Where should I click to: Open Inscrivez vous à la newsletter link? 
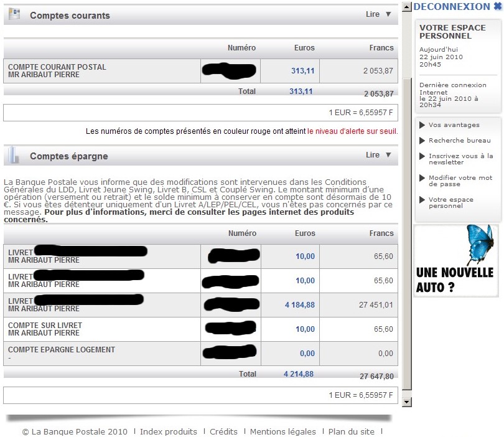460,159
